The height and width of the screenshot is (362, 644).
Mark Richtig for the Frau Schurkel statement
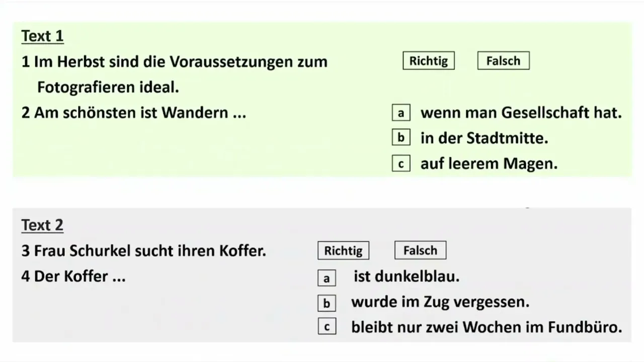coord(343,250)
